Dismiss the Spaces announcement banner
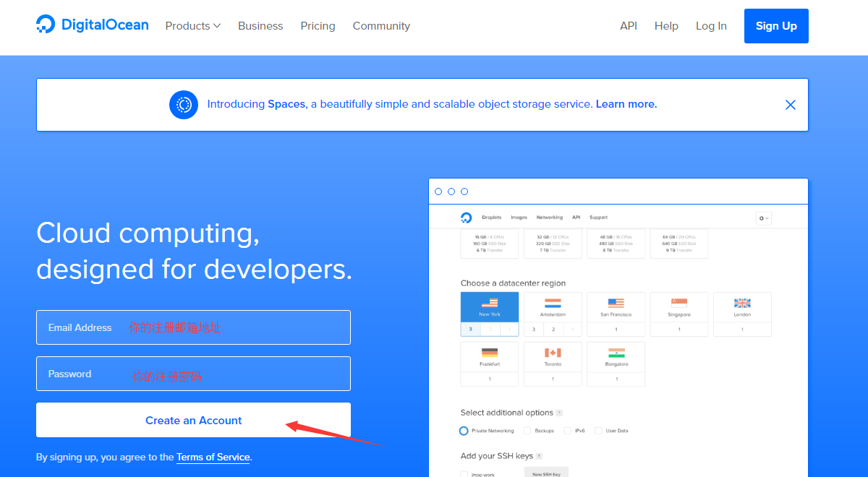Image resolution: width=868 pixels, height=477 pixels. [791, 105]
